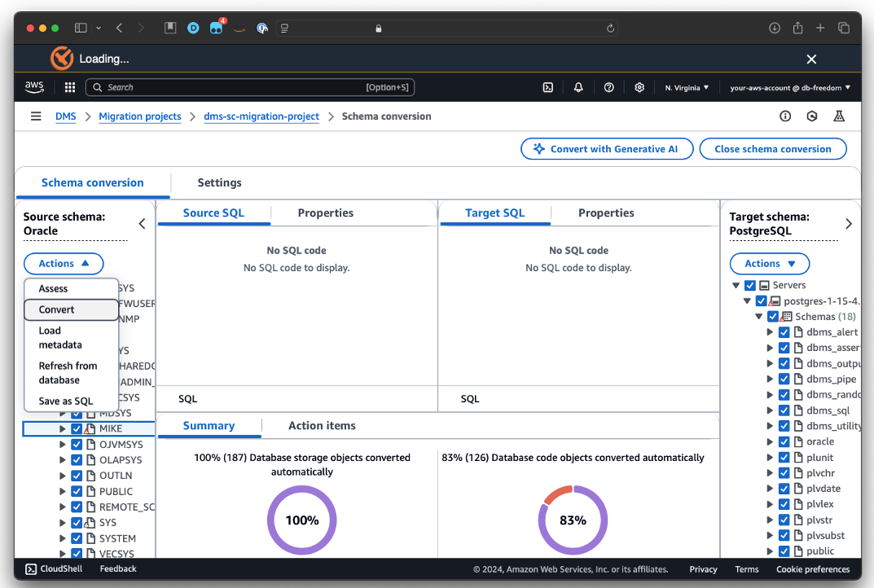Reload the page in address bar

pos(610,29)
